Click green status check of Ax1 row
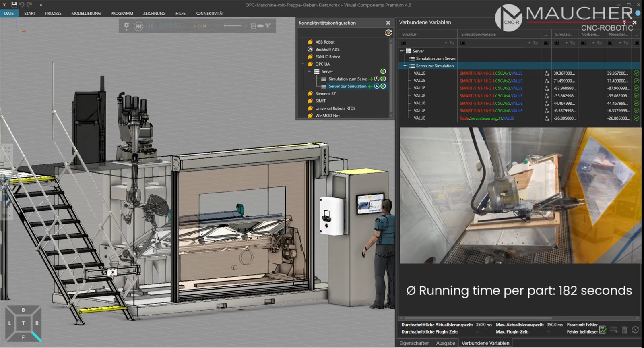 click(x=636, y=73)
